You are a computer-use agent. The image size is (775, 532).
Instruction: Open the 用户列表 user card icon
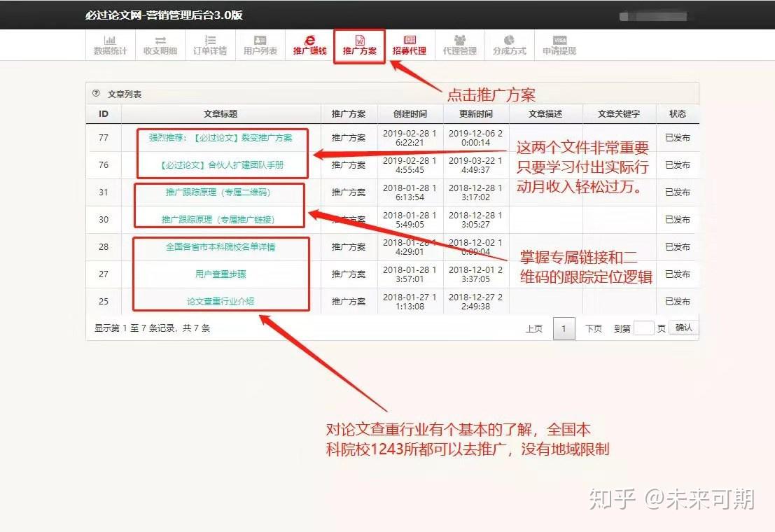[x=260, y=40]
